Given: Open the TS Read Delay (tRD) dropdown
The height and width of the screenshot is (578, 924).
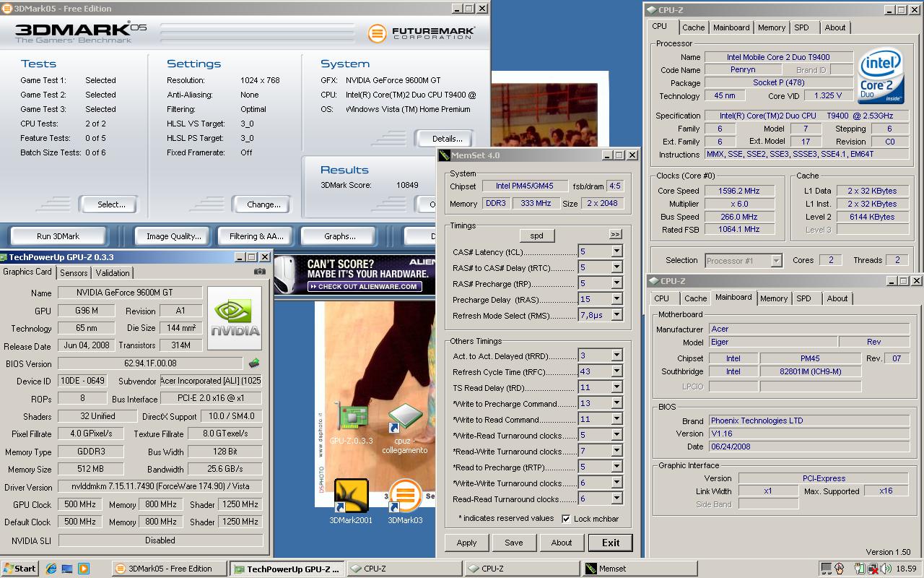Looking at the screenshot, I should click(616, 387).
